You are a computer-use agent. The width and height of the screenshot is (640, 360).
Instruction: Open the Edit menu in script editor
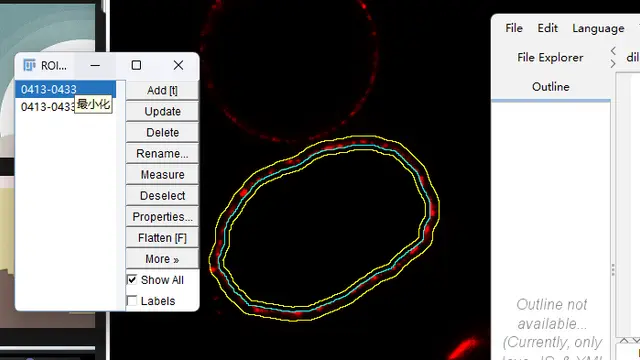(547, 28)
